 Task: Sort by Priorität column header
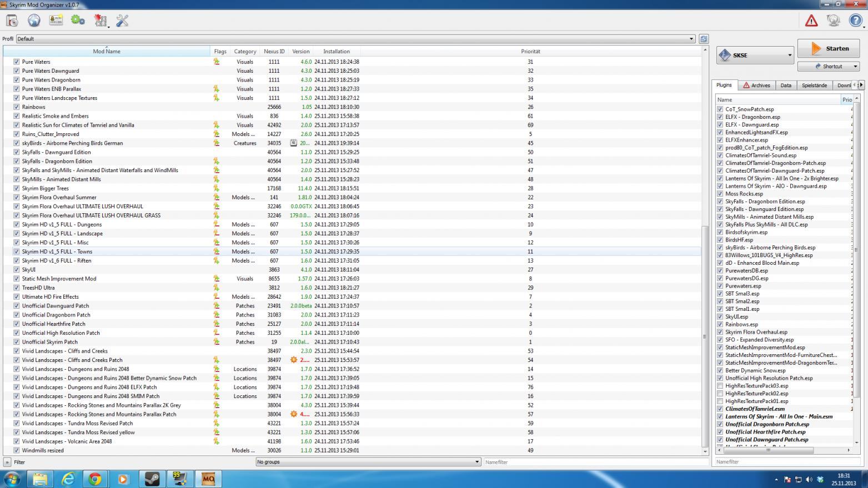530,51
